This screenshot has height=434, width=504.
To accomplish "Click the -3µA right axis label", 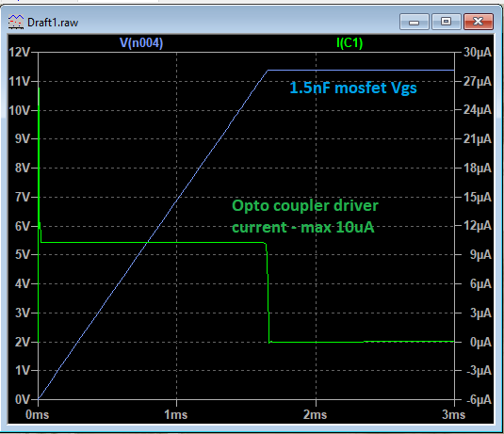I will click(x=479, y=371).
